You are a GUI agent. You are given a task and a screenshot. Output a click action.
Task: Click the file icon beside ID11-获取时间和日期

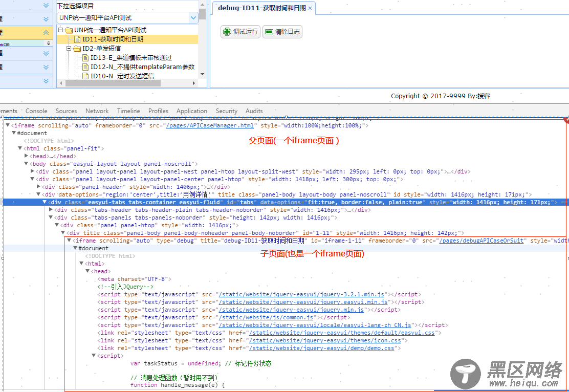tap(77, 39)
